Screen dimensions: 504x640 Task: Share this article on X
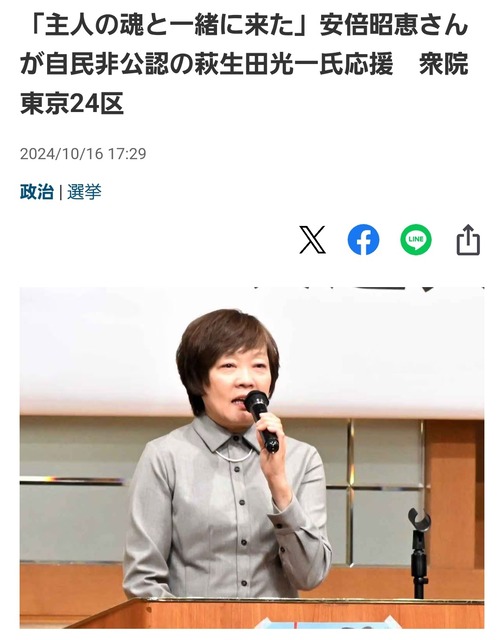(x=312, y=240)
